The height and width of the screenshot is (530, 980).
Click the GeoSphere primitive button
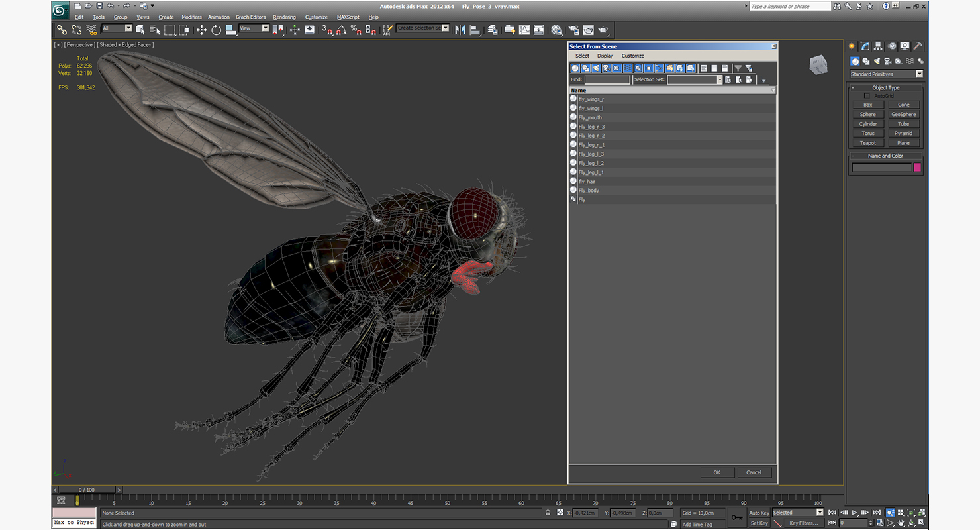(x=903, y=115)
